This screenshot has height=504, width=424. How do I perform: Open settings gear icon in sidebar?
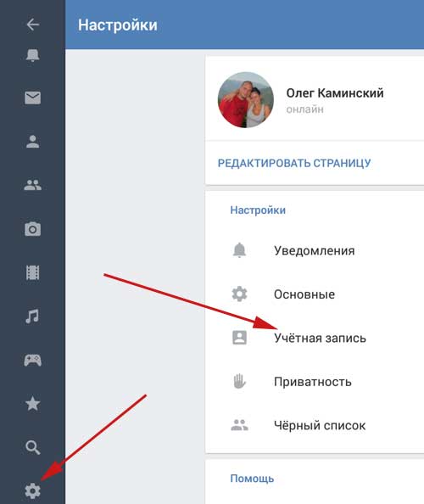pos(33,490)
